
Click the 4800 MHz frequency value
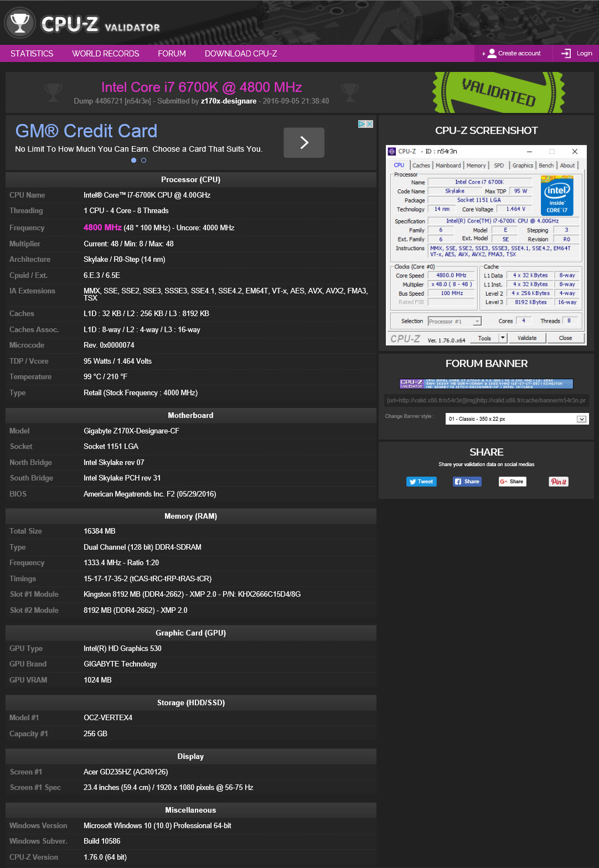[102, 228]
